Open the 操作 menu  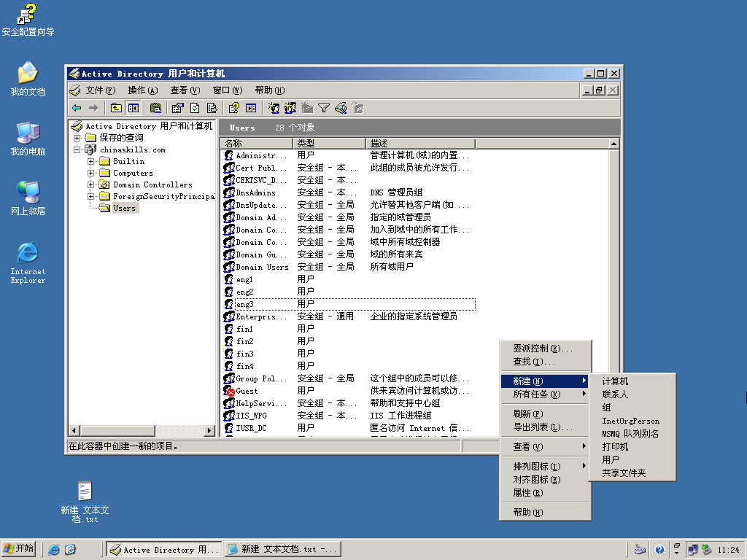(x=143, y=90)
